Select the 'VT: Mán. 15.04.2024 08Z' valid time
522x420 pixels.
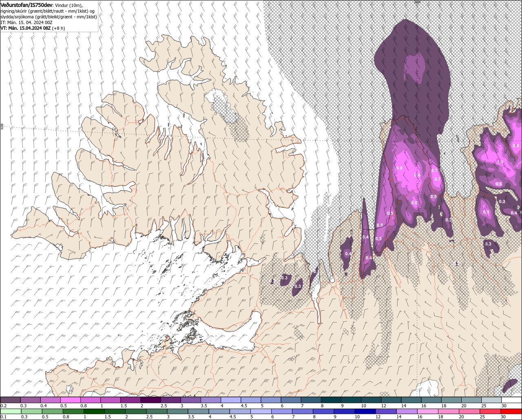pyautogui.click(x=25, y=28)
